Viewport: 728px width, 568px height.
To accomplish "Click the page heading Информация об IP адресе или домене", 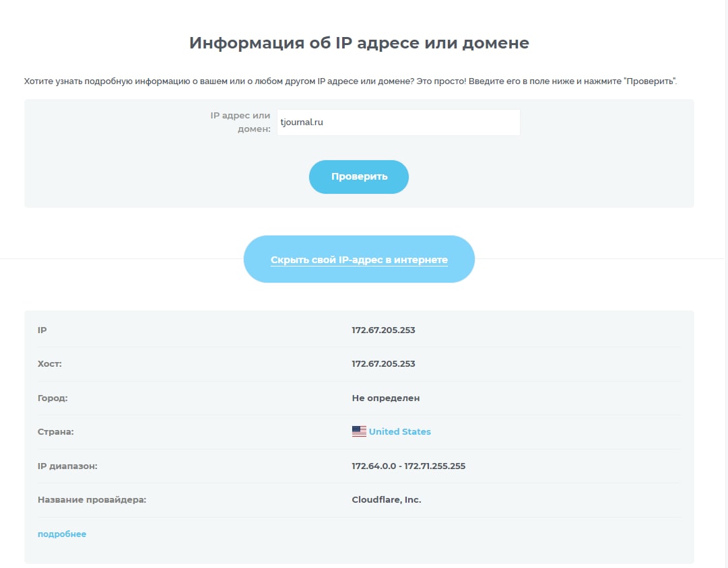I will (x=359, y=42).
